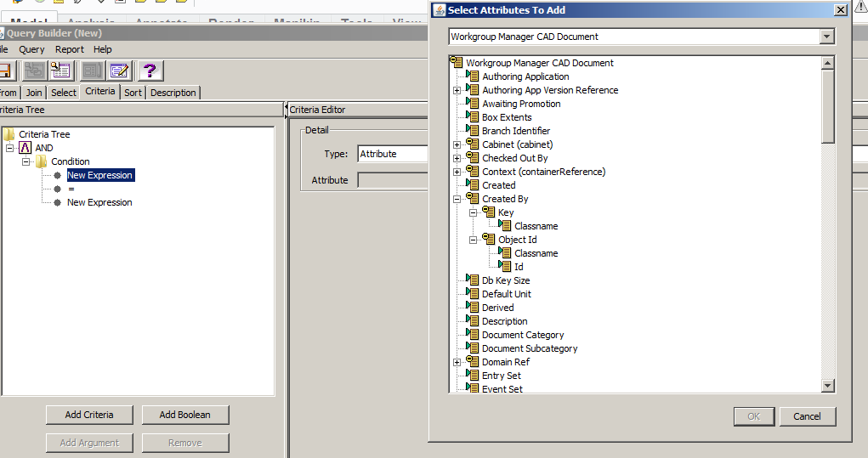Open the Workgroup Manager CAD Document dropdown

[x=826, y=37]
